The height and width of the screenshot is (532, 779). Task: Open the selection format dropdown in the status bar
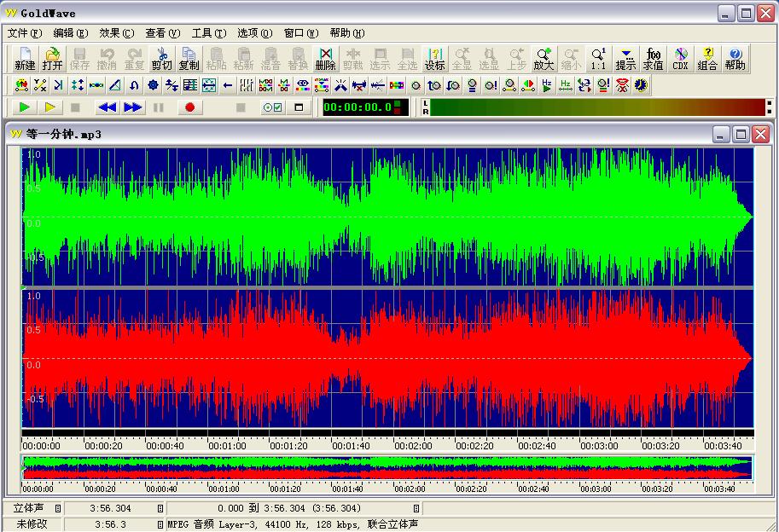(416, 508)
